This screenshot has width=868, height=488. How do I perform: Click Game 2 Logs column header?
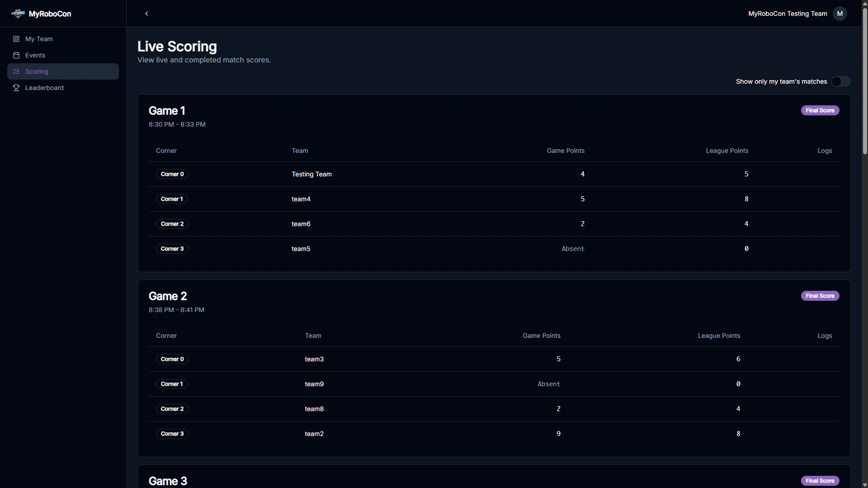[825, 336]
